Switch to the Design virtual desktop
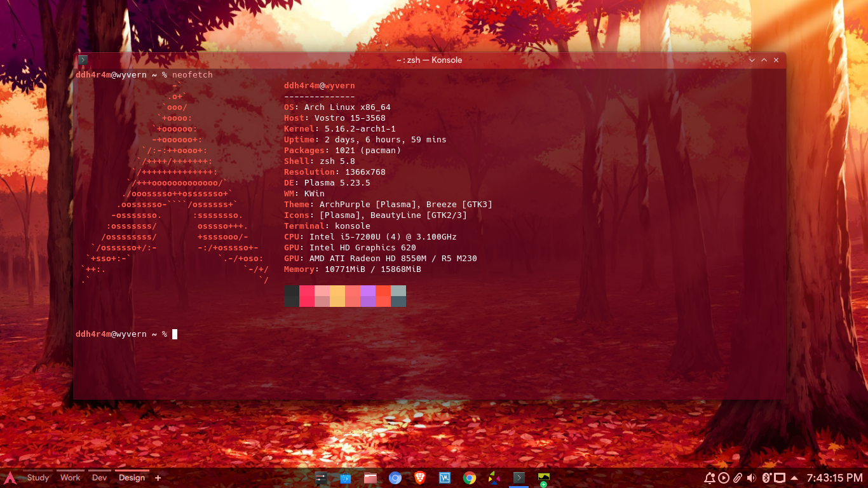 [x=132, y=478]
